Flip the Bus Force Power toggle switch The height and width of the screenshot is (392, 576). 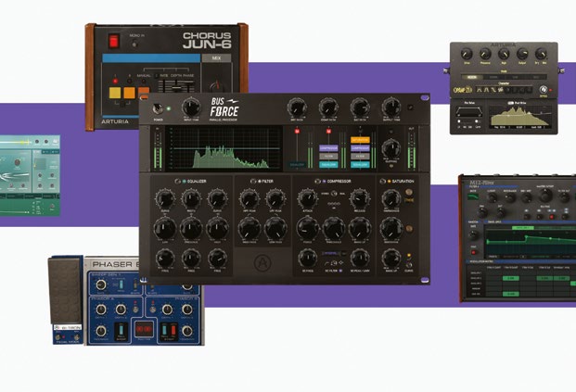[159, 109]
